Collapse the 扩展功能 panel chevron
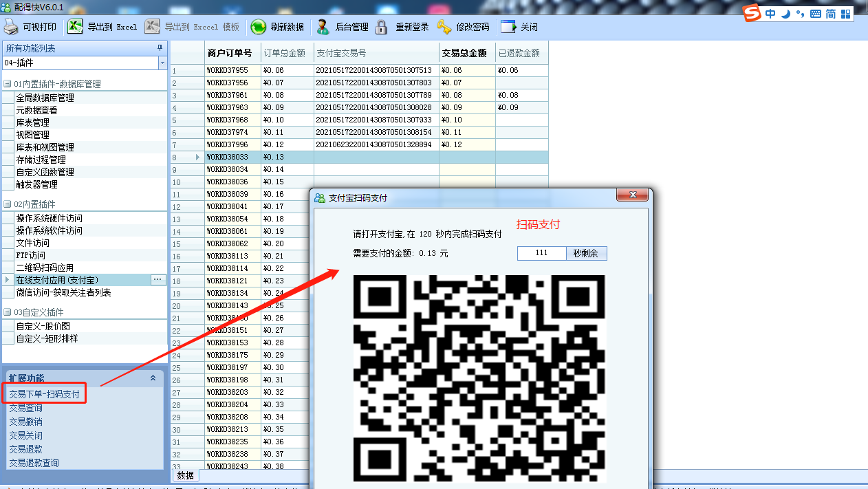Screen dimensions: 868x489 coord(153,378)
